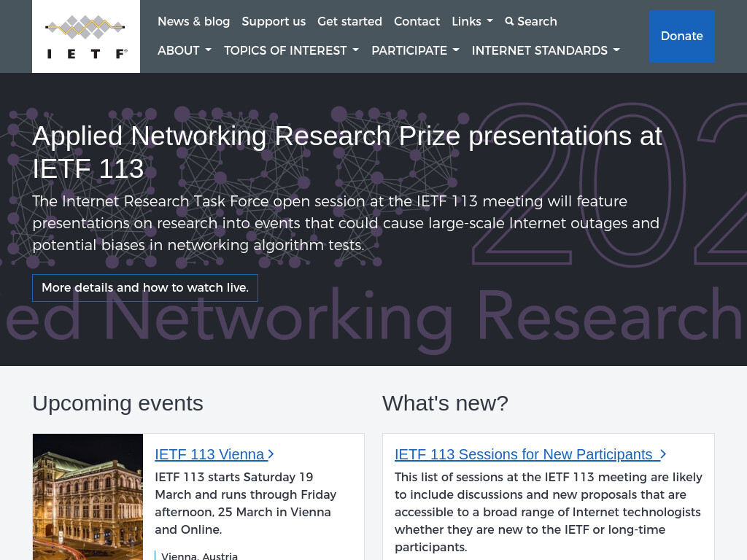Click the IETF logo
Image resolution: width=747 pixels, height=560 pixels.
click(86, 36)
